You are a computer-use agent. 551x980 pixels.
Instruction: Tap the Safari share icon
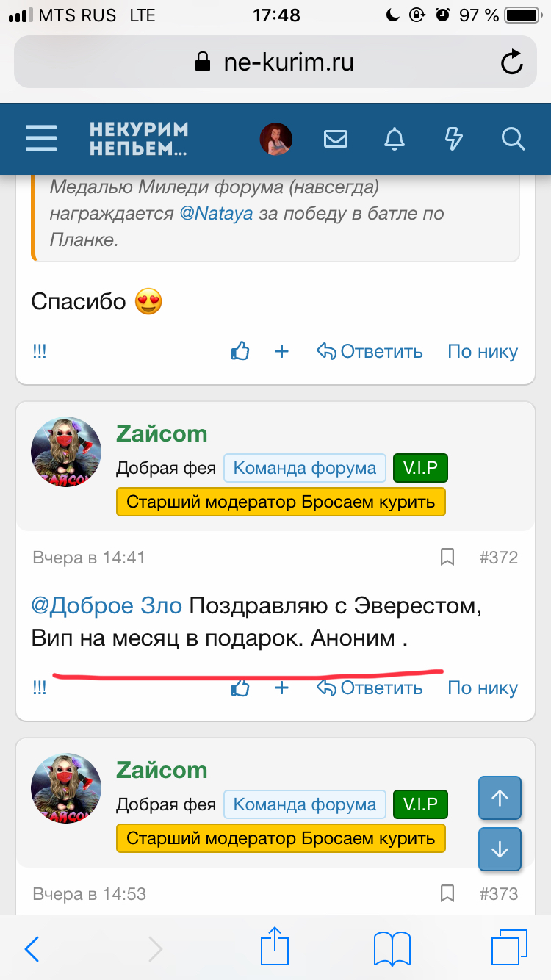273,948
